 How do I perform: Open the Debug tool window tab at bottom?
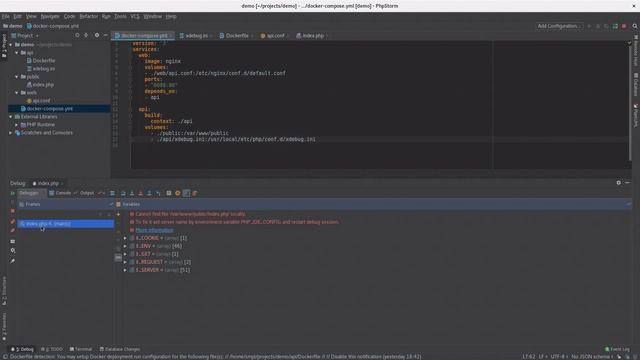click(x=23, y=349)
